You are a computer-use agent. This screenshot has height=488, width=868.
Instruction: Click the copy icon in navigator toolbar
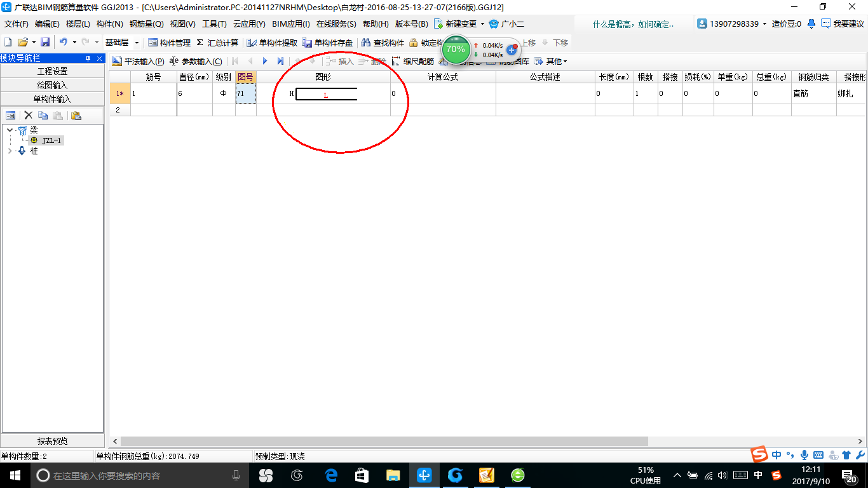point(43,115)
